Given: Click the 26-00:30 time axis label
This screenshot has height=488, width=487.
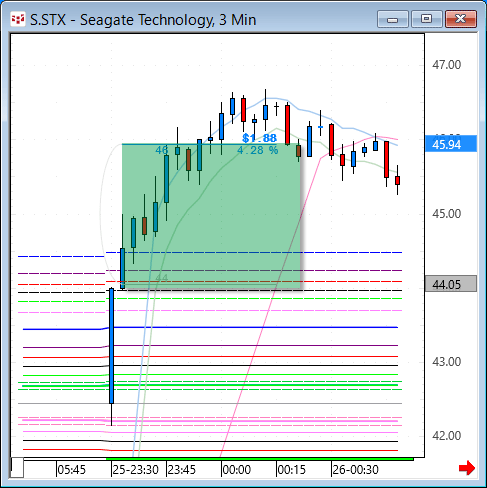Looking at the screenshot, I should (355, 470).
